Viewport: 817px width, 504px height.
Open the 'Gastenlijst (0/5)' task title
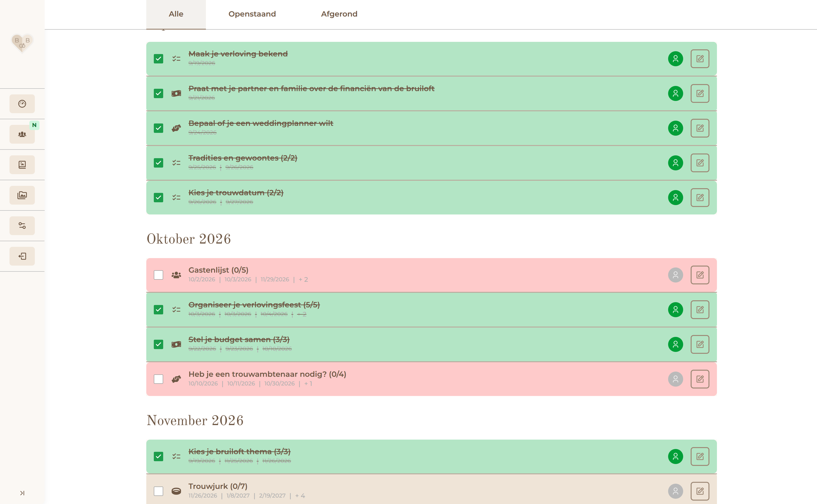coord(219,270)
